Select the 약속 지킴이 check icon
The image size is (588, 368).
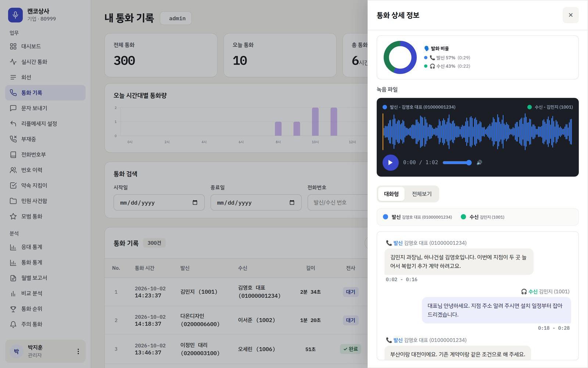point(13,185)
